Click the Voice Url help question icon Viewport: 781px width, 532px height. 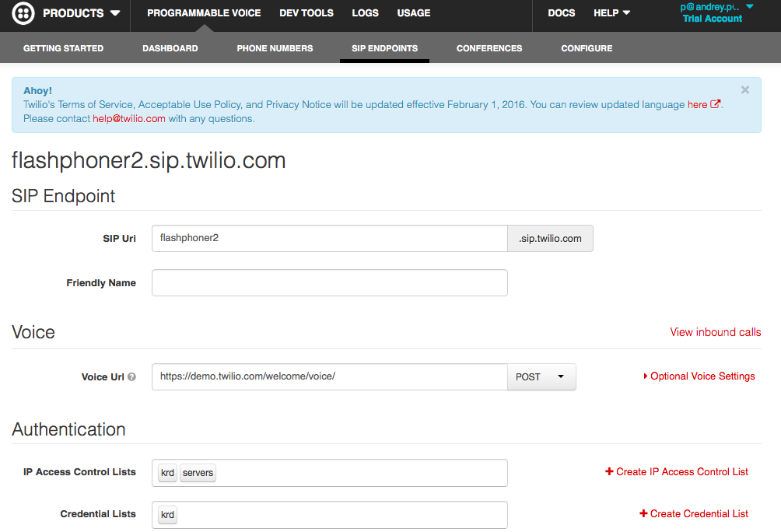pos(131,377)
